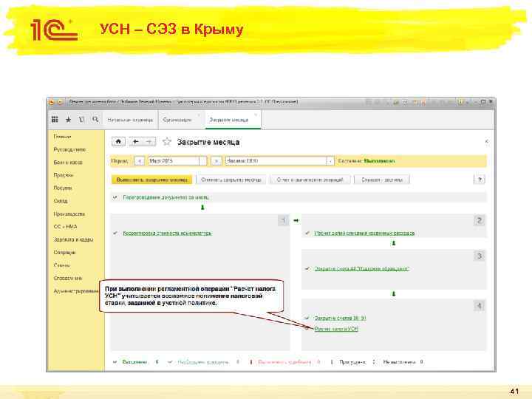The image size is (532, 399).
Task: Close the Закрытие месяца tab
Action: 256,115
